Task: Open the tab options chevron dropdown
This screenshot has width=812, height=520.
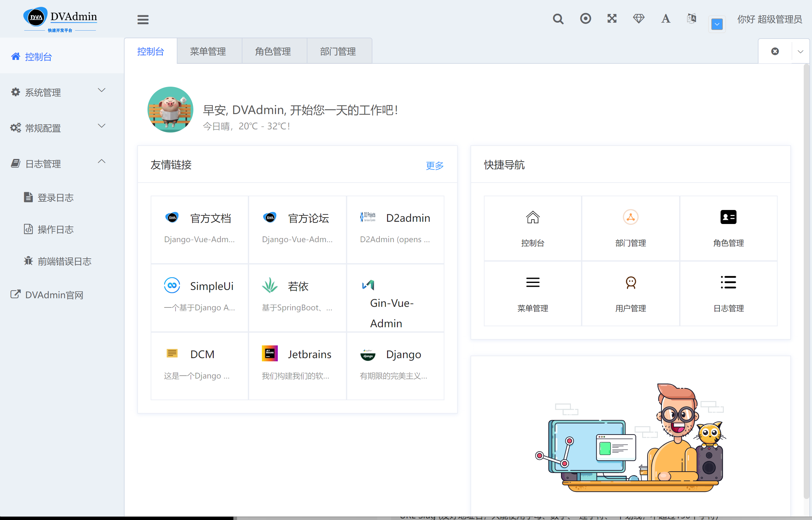Action: pos(800,51)
